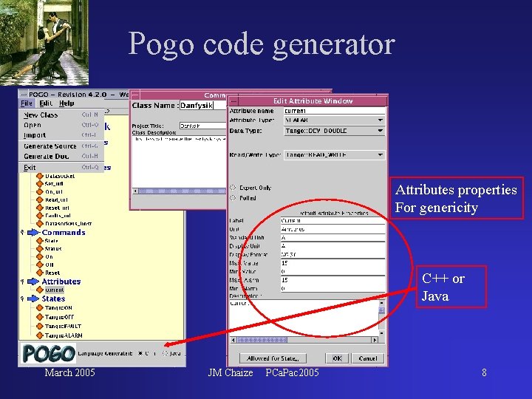Open the Edit Attribute Window title-bar menu button

233,101
